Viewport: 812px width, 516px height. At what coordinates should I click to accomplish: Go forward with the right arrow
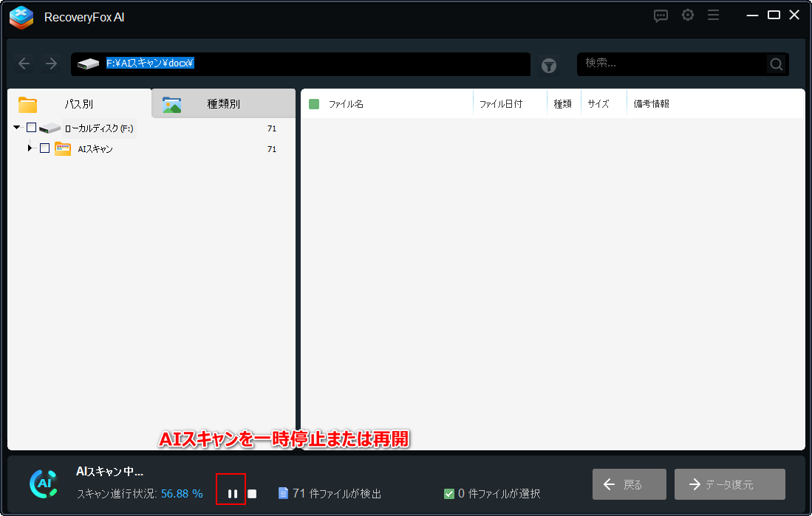(51, 63)
